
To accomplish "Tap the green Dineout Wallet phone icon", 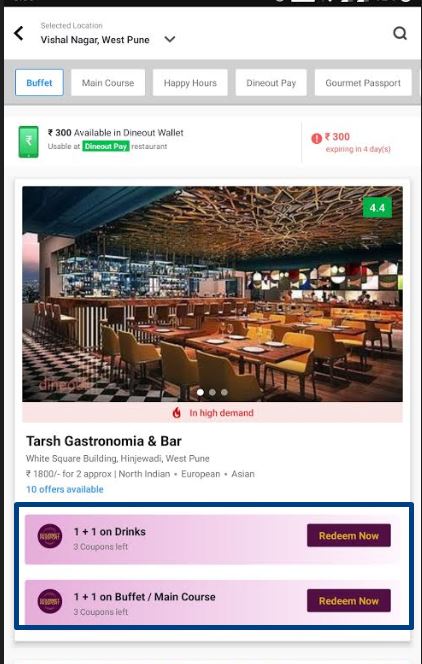I will pyautogui.click(x=28, y=142).
